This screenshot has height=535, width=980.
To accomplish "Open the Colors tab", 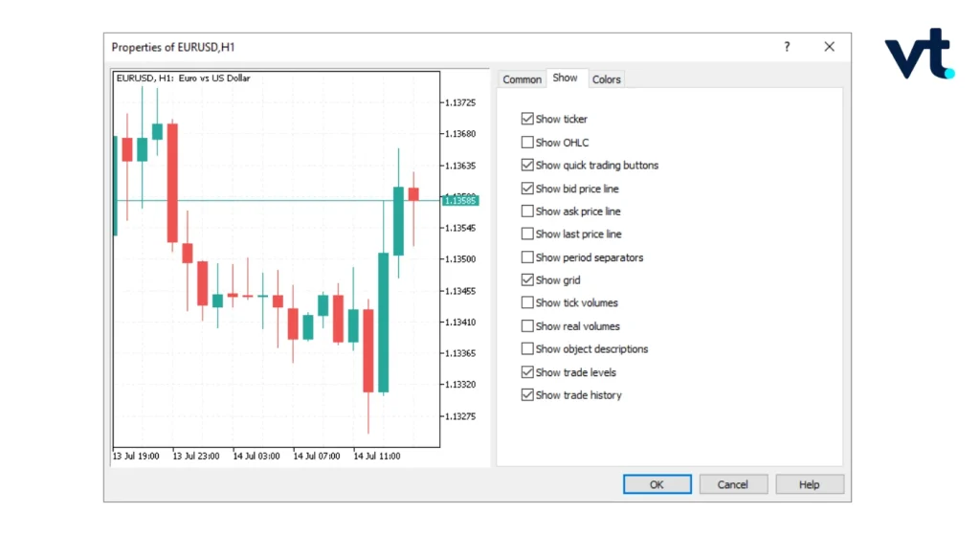I will pos(606,79).
